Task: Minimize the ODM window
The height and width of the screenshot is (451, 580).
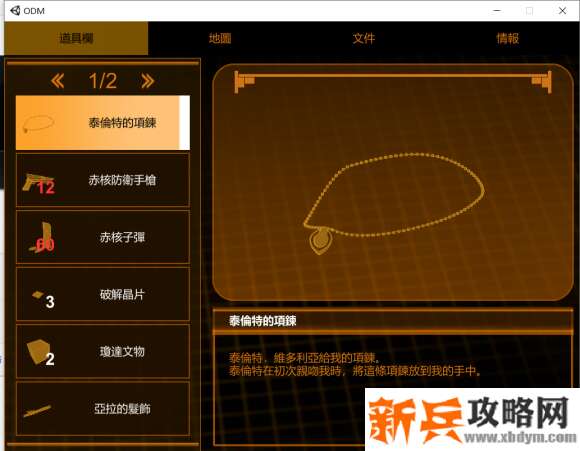Action: (x=498, y=11)
